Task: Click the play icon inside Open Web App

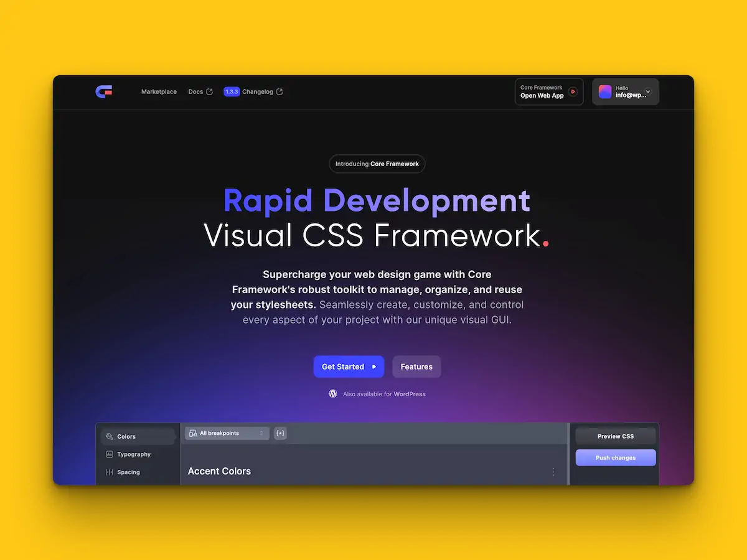Action: point(574,91)
